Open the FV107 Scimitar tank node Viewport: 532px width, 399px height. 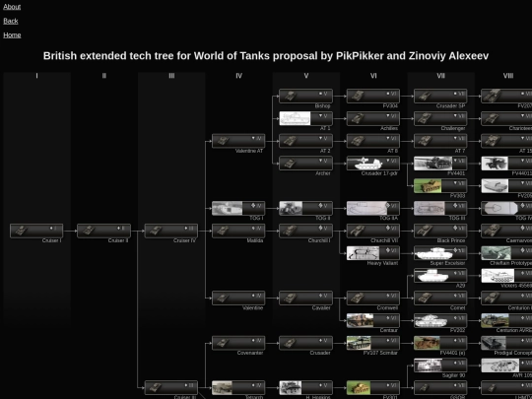pyautogui.click(x=373, y=343)
